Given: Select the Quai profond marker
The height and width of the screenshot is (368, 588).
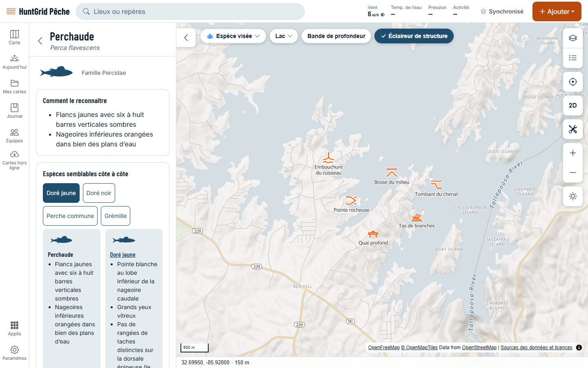Looking at the screenshot, I should tap(373, 234).
